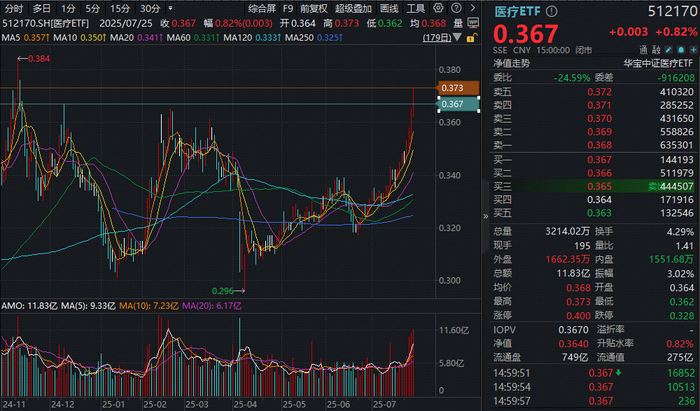Collapse the quote side panel with » handle
This screenshot has width=700, height=411.
coord(485,216)
